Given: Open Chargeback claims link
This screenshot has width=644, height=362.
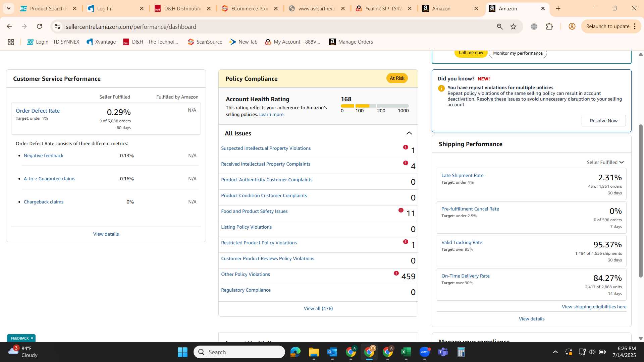Looking at the screenshot, I should pyautogui.click(x=44, y=202).
